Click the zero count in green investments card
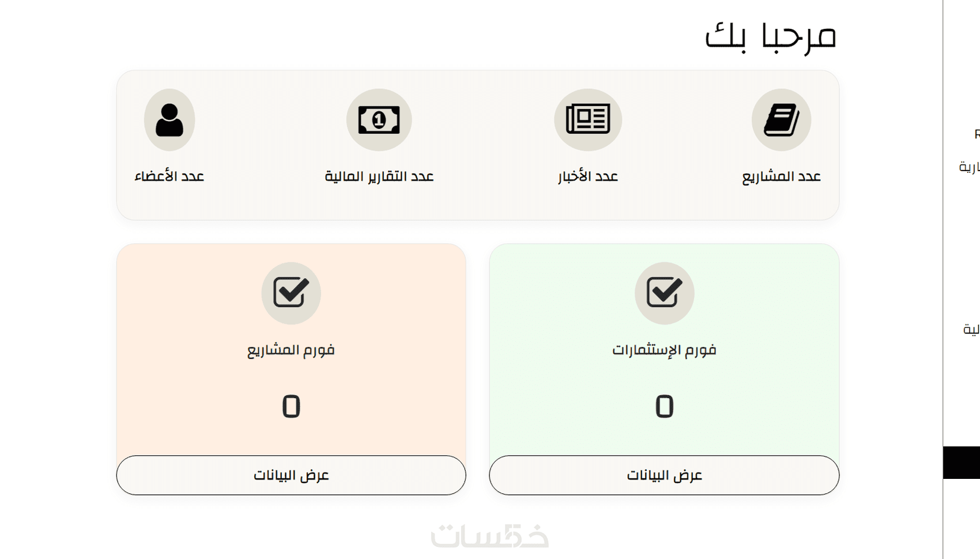980x559 pixels. 664,406
